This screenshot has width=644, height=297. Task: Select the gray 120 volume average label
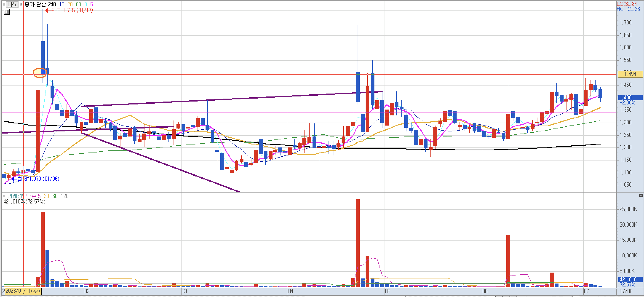tap(64, 196)
